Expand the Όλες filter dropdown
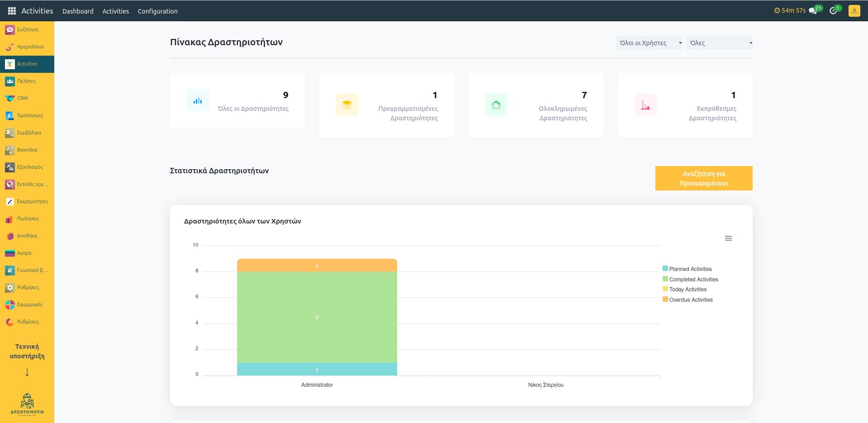This screenshot has height=423, width=868. [x=719, y=43]
